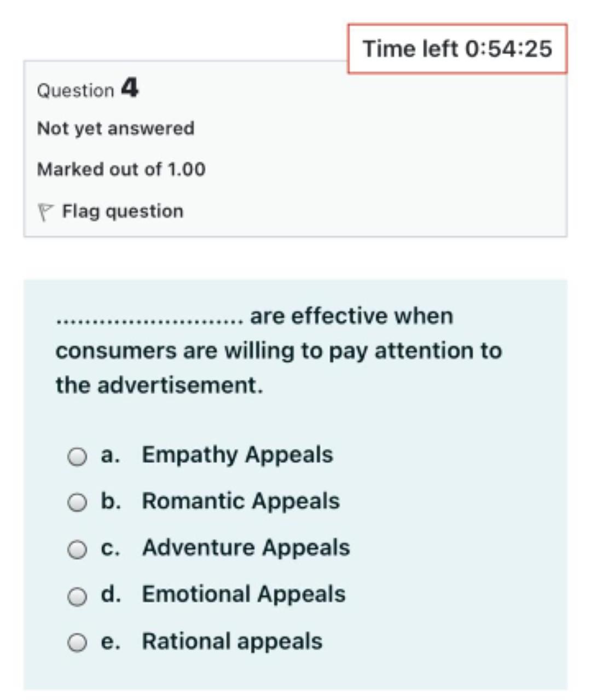This screenshot has width=591, height=700.
Task: Click the Adventure Appeals option text
Action: (x=246, y=548)
